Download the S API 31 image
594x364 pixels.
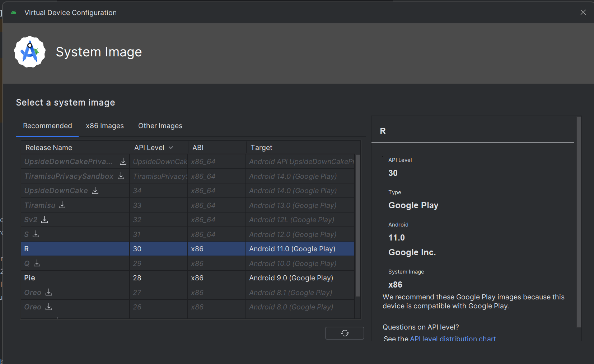[36, 234]
